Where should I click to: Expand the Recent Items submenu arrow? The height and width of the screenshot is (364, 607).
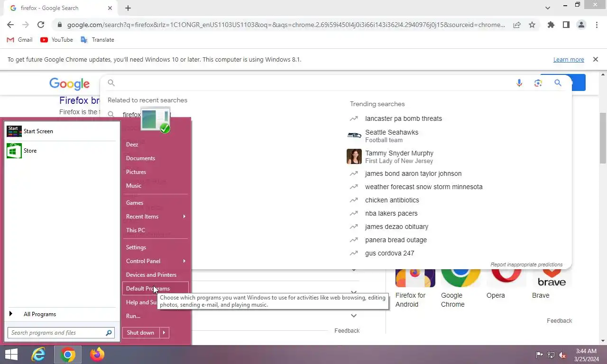(184, 217)
